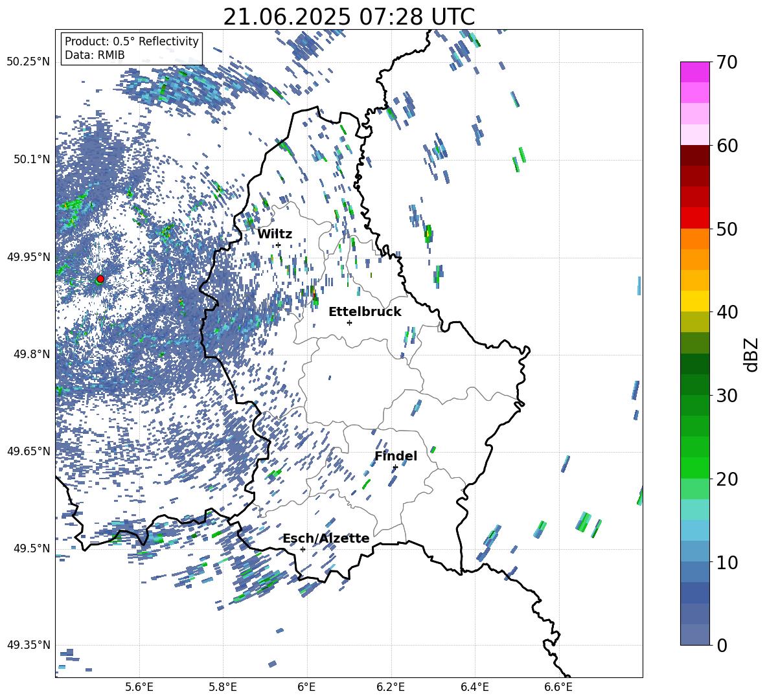Image resolution: width=767 pixels, height=700 pixels.
Task: Click the 5.8°E longitude label
Action: coord(223,687)
